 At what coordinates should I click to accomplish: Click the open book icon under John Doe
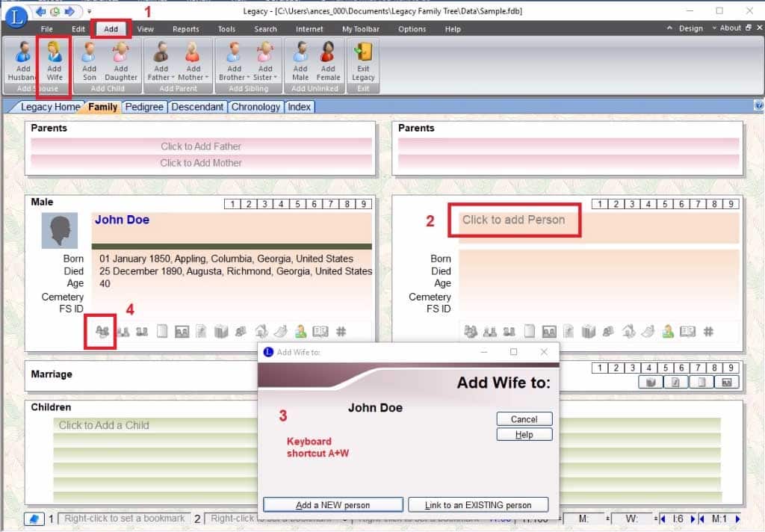pos(320,332)
